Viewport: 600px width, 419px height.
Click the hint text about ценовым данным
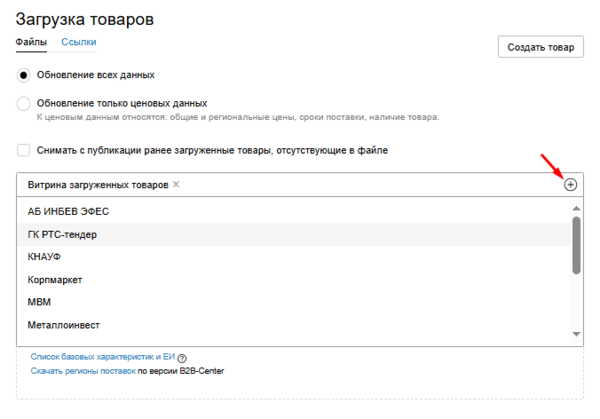pos(238,117)
